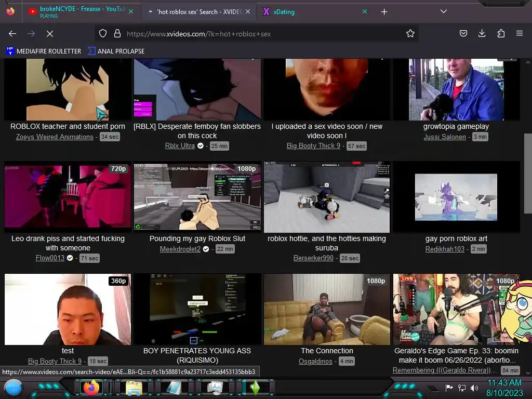The height and width of the screenshot is (399, 532).
Task: Expand the list all tabs chevron
Action: pos(444,11)
